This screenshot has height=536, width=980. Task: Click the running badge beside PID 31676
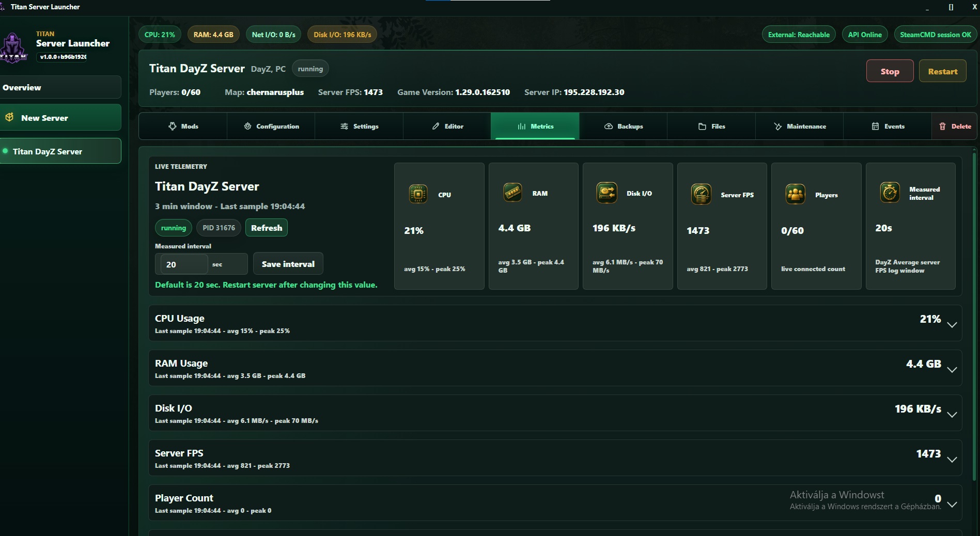click(x=173, y=228)
